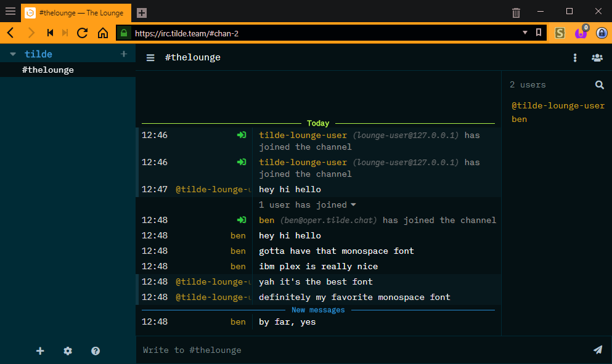This screenshot has height=364, width=612.
Task: Open the address bar history dropdown
Action: [525, 33]
